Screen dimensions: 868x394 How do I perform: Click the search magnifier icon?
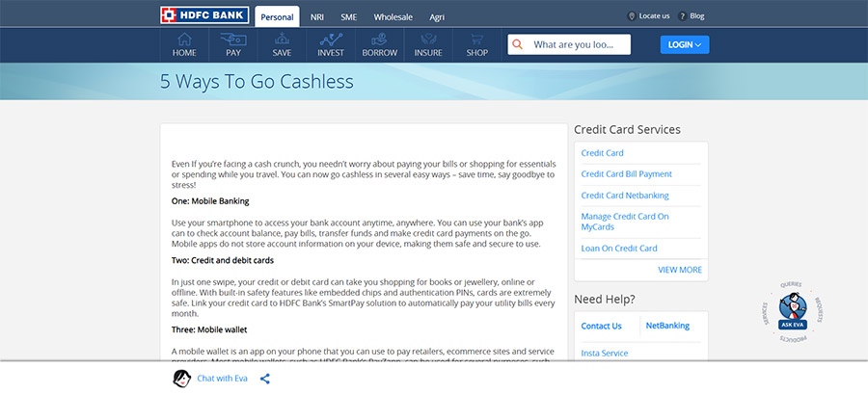point(518,44)
